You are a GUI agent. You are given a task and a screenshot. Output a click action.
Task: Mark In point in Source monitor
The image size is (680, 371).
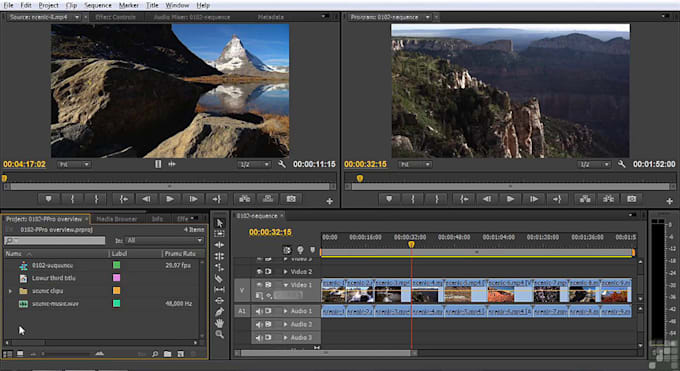[72, 199]
